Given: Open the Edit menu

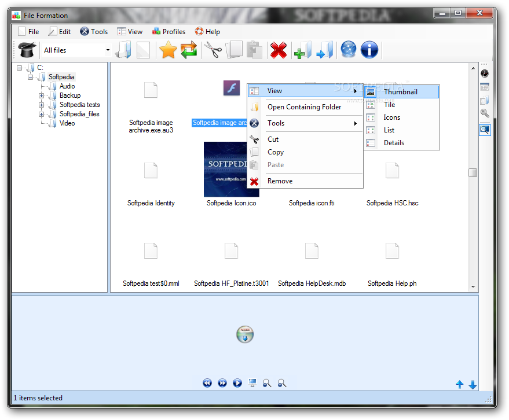Looking at the screenshot, I should coord(60,31).
